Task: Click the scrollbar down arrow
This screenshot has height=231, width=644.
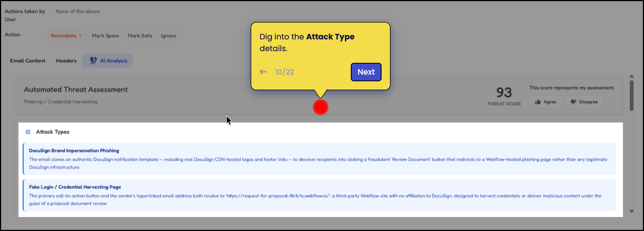Action: 631,211
